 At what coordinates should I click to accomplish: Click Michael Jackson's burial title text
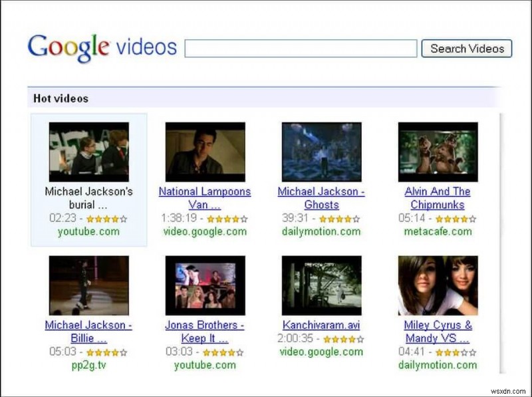point(88,198)
